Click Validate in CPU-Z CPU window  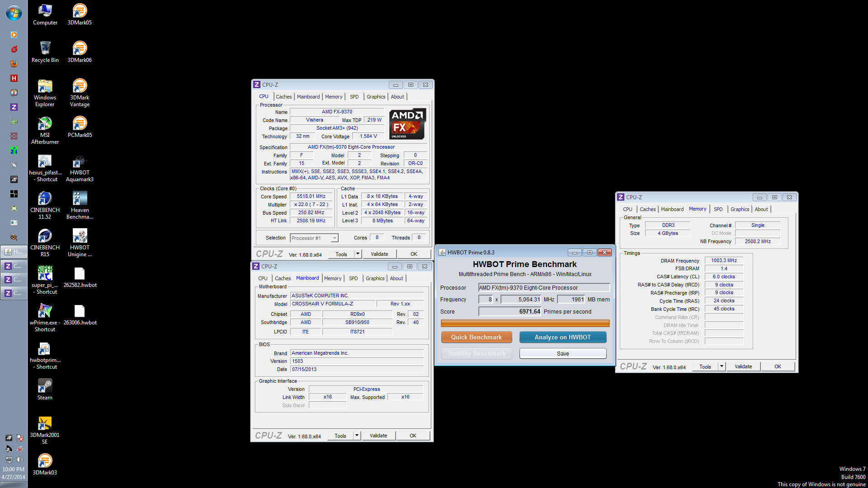point(379,254)
